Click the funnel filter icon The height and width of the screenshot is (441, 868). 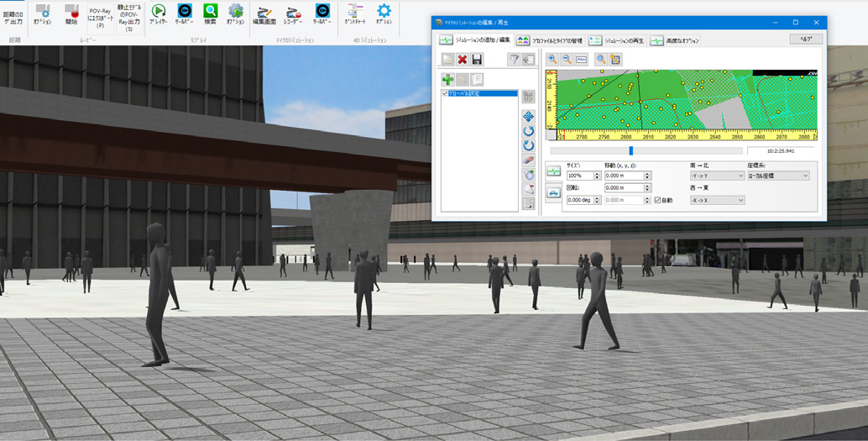pyautogui.click(x=515, y=60)
